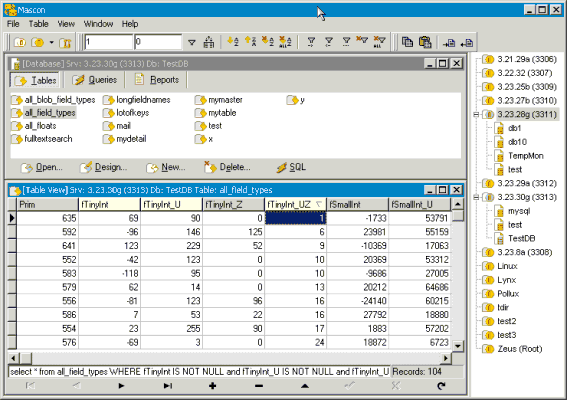Select the mydetail table

coord(125,139)
